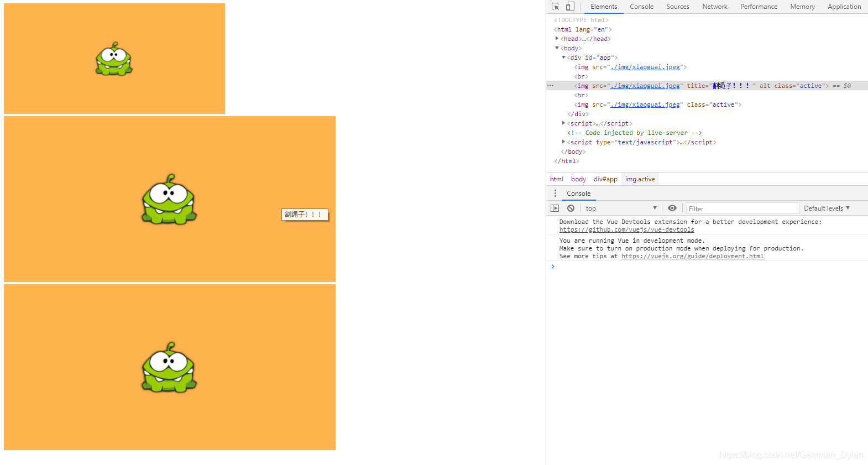Select the <html lang="en"> node
The width and height of the screenshot is (868, 465).
pos(583,29)
